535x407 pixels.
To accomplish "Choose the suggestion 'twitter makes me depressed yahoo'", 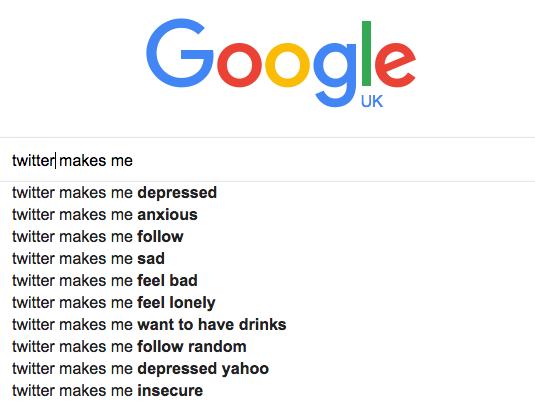I will click(268, 369).
